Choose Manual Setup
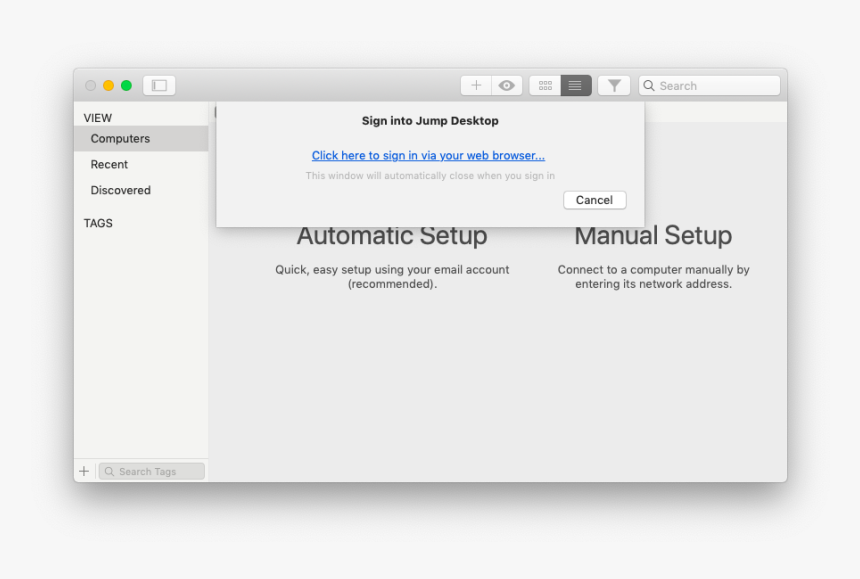Screen dimensions: 860x579 tap(652, 236)
